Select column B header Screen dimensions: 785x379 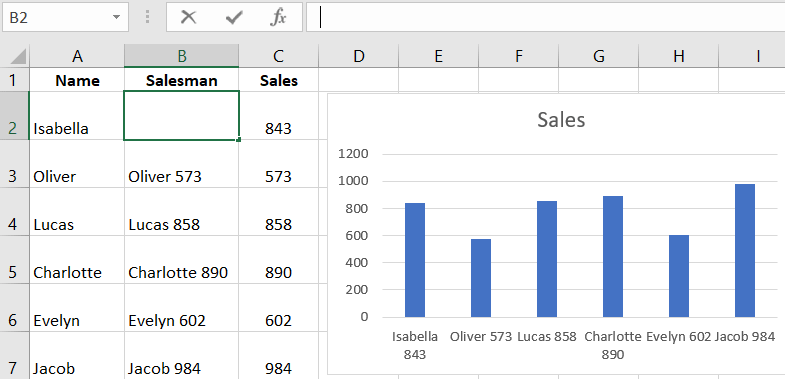click(x=182, y=56)
